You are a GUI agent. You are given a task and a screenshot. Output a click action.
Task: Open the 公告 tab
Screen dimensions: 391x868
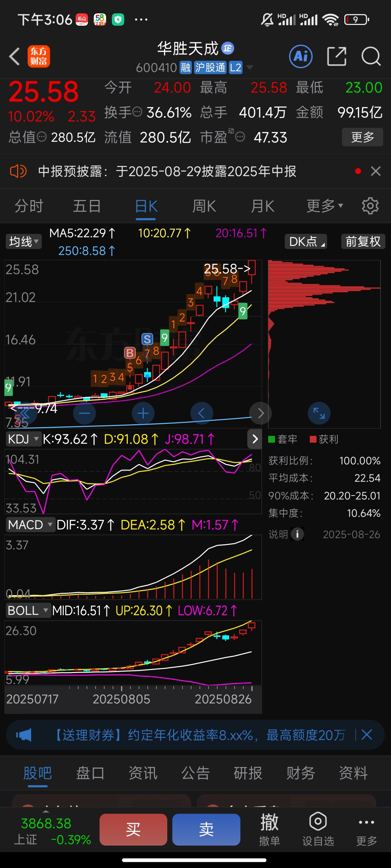[195, 773]
